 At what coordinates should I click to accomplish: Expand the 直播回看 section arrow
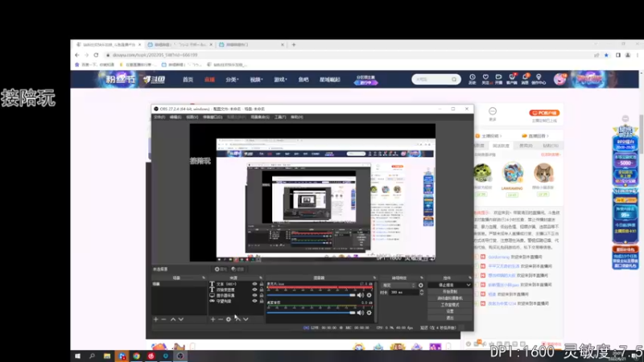pyautogui.click(x=547, y=136)
